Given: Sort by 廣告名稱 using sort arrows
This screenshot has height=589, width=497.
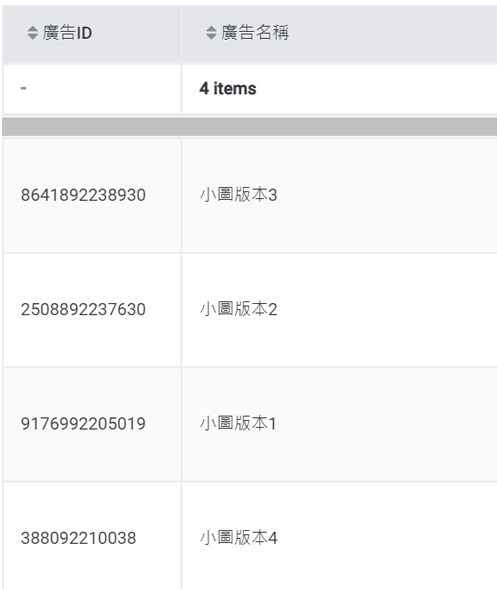Looking at the screenshot, I should click(x=211, y=33).
